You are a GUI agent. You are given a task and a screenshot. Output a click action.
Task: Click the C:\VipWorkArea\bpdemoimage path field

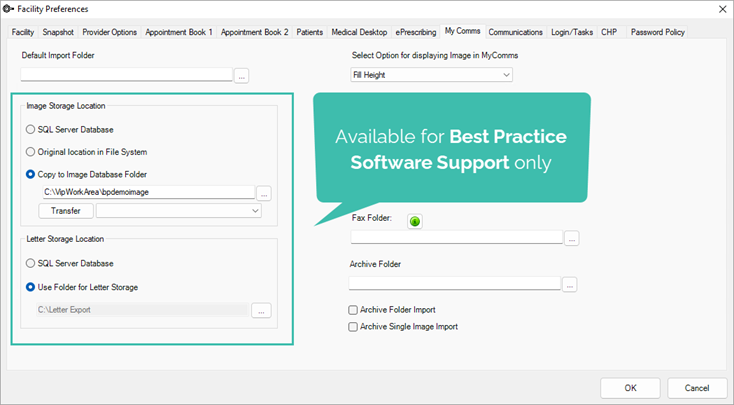149,192
